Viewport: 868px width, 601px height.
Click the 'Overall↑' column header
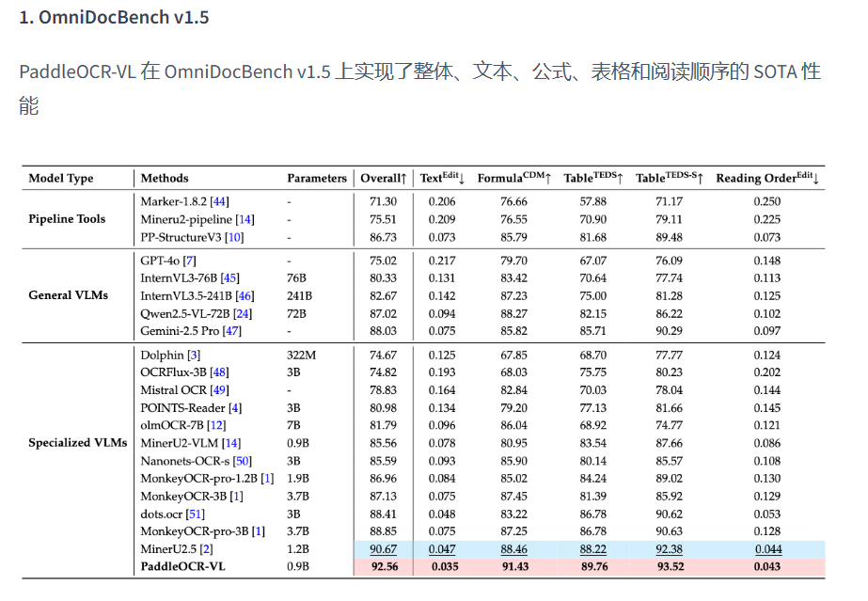(384, 178)
